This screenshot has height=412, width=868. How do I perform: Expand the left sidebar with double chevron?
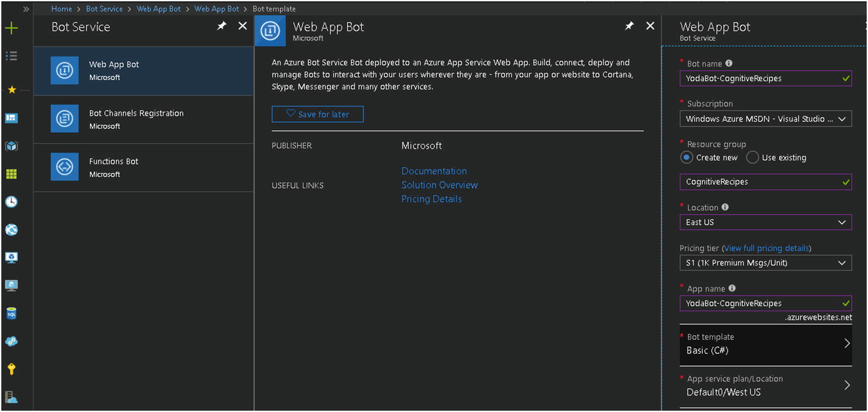(26, 9)
